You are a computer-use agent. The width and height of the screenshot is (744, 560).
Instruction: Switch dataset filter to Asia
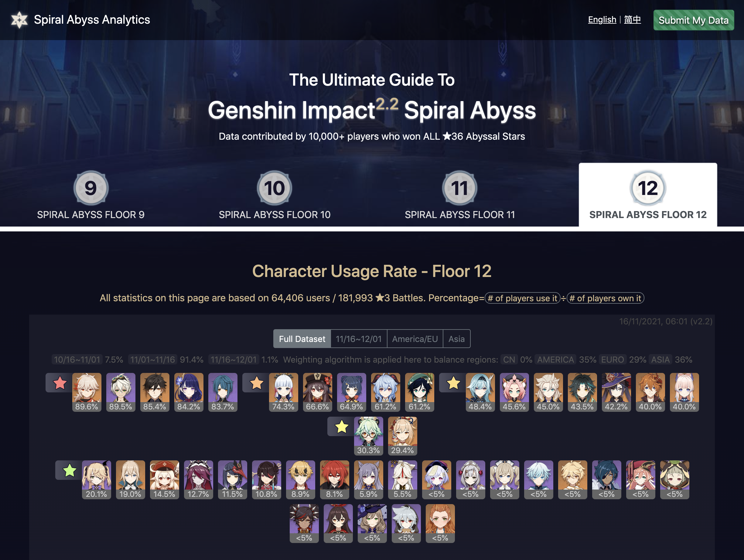click(x=456, y=339)
